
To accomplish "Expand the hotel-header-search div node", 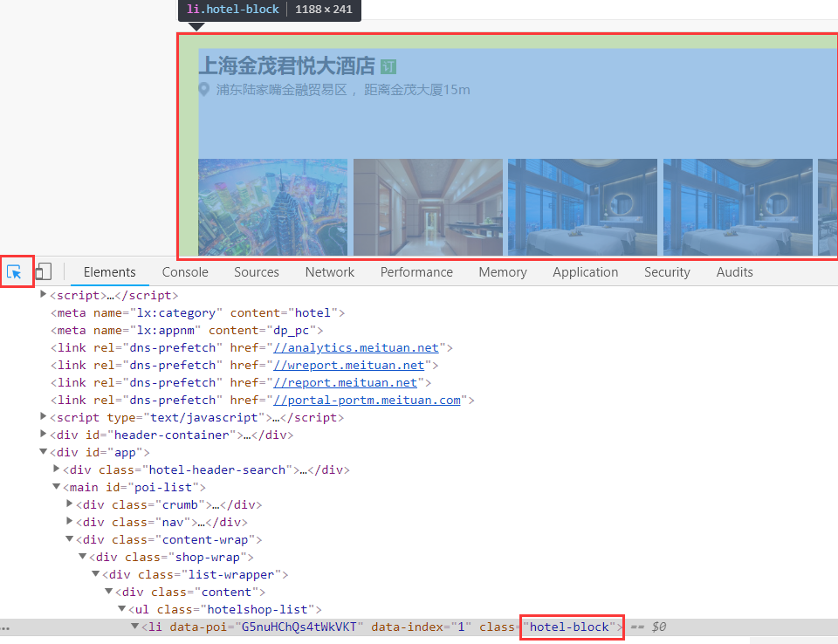I will (x=56, y=469).
